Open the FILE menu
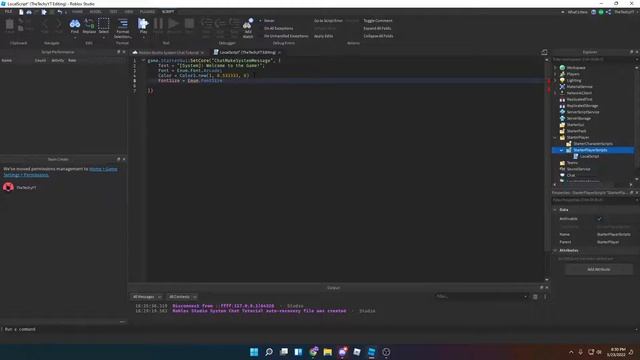Screen dimensions: 640x360 click(x=8, y=12)
